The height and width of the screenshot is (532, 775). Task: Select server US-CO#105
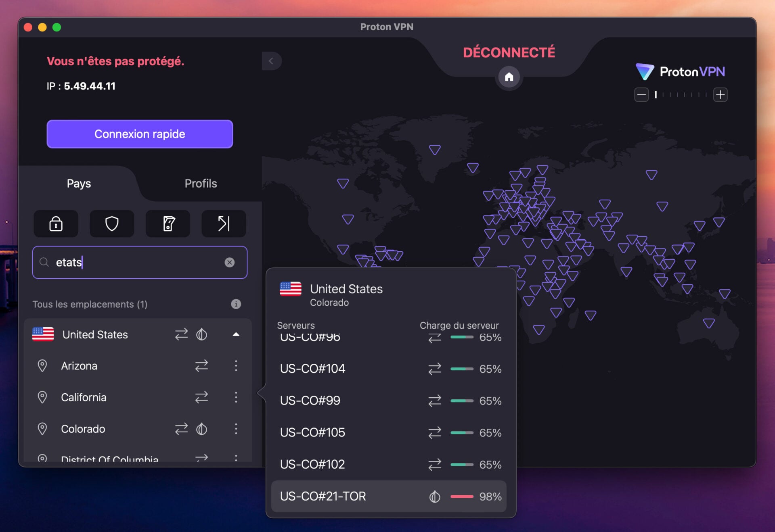(389, 432)
